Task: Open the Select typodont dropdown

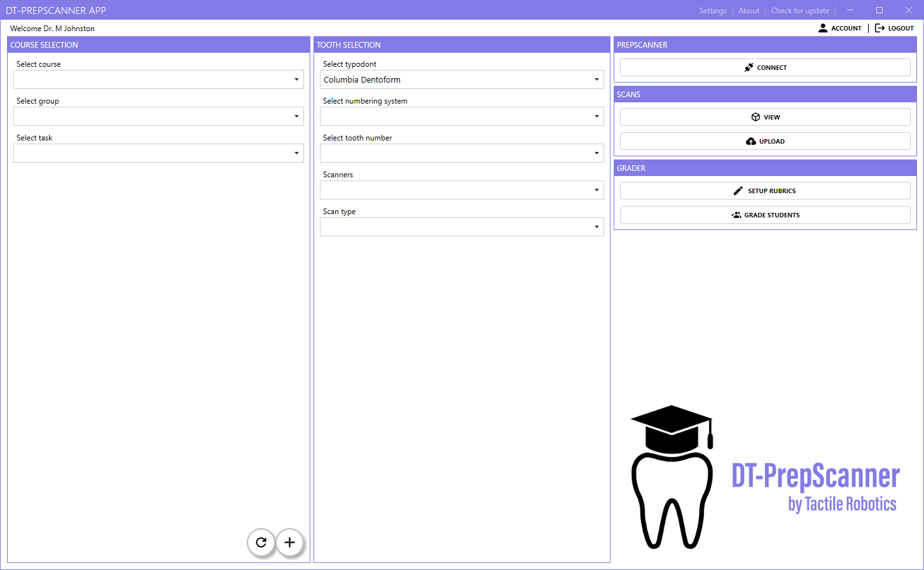Action: pos(462,79)
